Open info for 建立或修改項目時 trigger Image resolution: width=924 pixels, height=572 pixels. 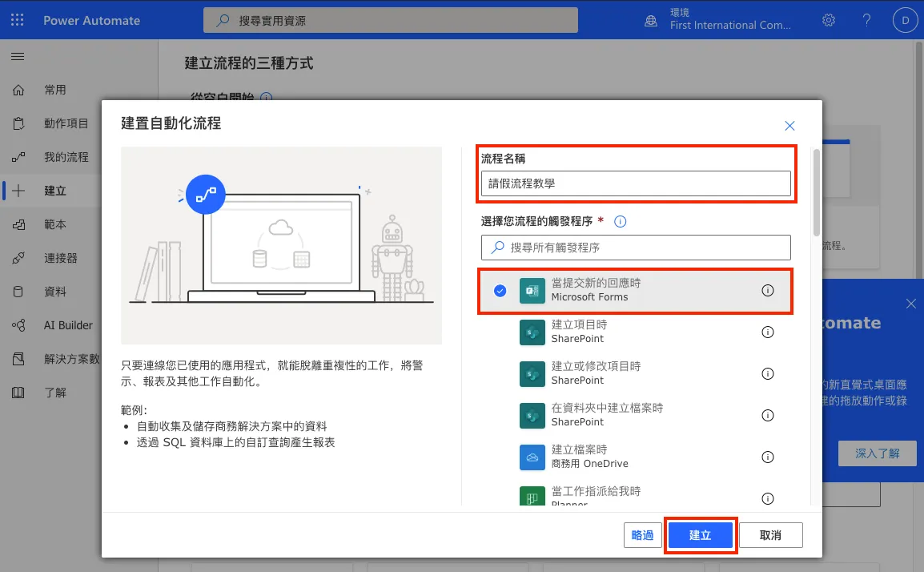(x=767, y=374)
